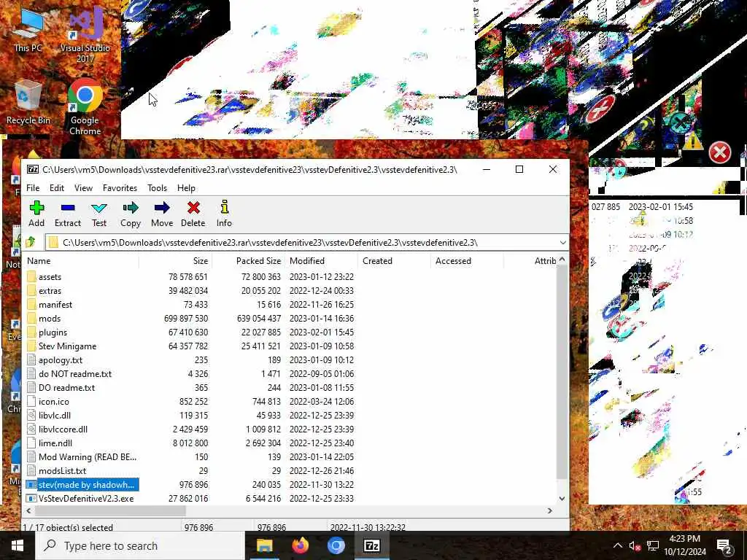Run Test from the 7-Zip toolbar
The image size is (747, 560).
coord(99,214)
